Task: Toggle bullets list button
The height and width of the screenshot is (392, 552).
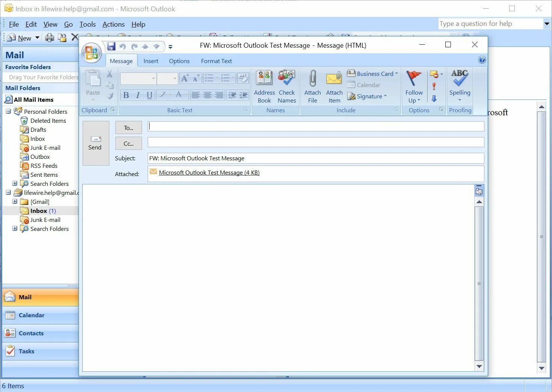Action: tap(209, 78)
